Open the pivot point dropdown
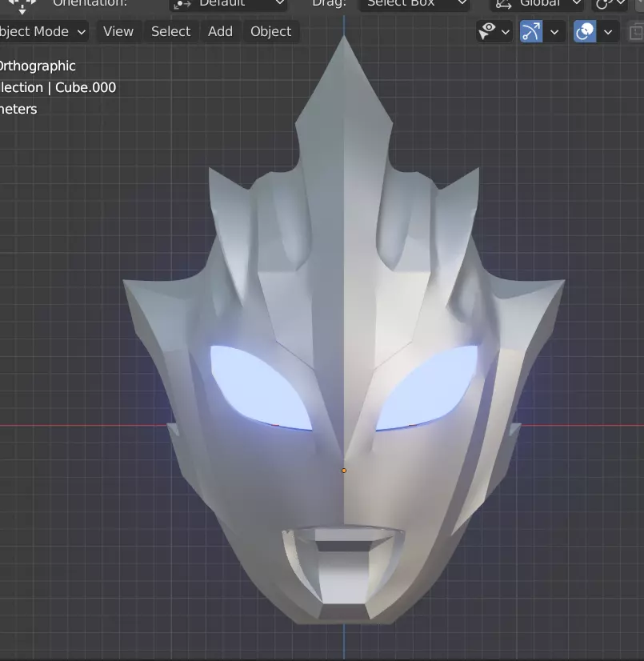This screenshot has height=661, width=644. pos(610,4)
